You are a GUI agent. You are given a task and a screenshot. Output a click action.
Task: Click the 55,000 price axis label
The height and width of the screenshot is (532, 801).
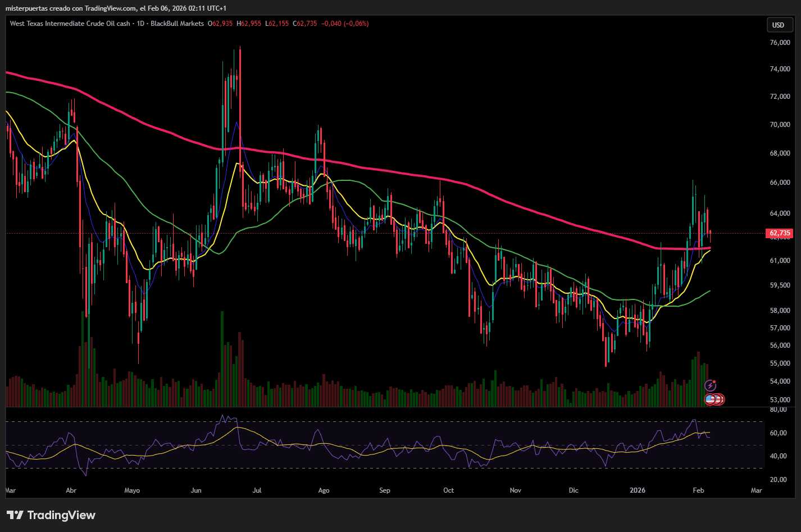coord(780,363)
